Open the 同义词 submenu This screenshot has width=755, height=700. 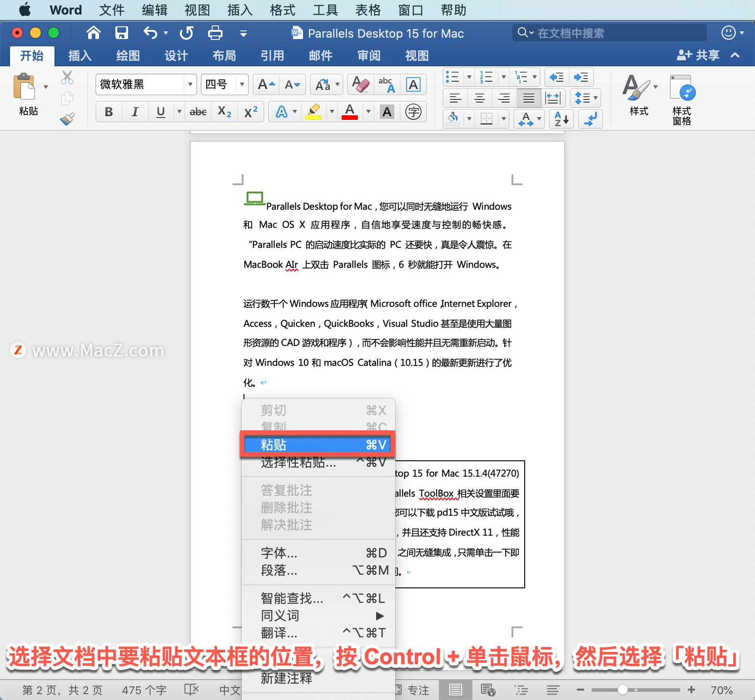pos(318,616)
